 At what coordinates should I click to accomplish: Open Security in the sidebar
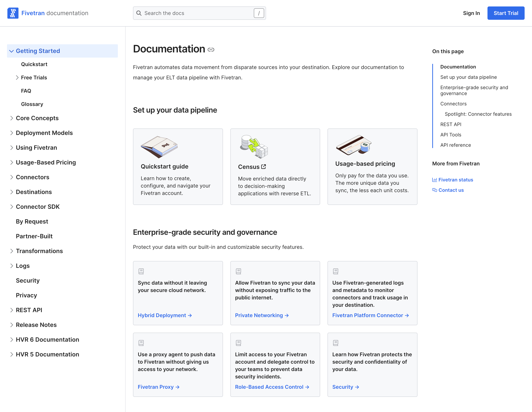(28, 281)
